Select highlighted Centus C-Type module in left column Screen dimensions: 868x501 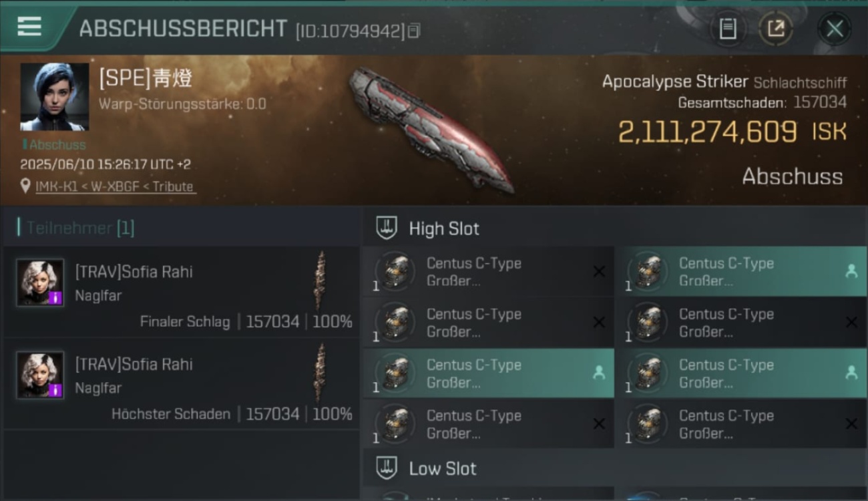(x=488, y=373)
